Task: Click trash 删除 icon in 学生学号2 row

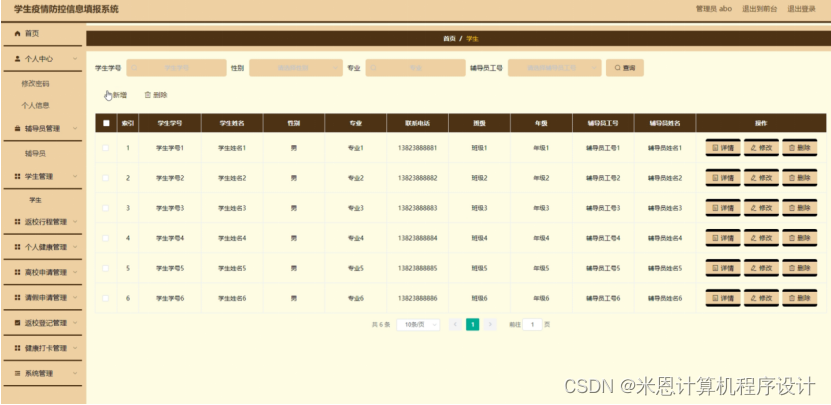Action: point(792,178)
